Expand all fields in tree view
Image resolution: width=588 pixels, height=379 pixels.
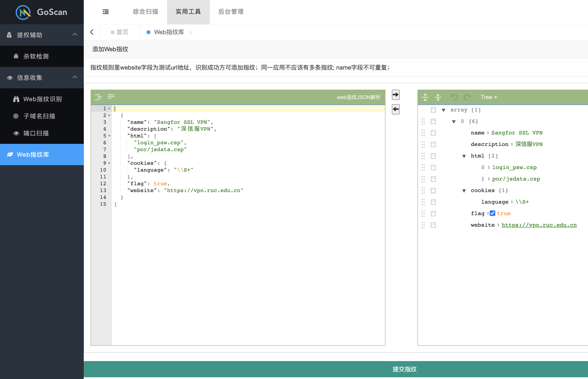tap(425, 97)
